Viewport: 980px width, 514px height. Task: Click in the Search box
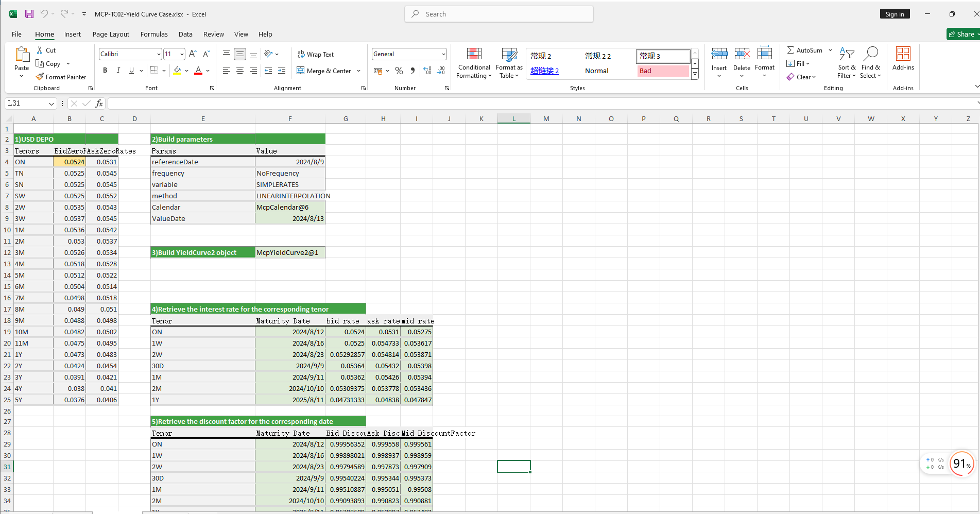pos(499,14)
